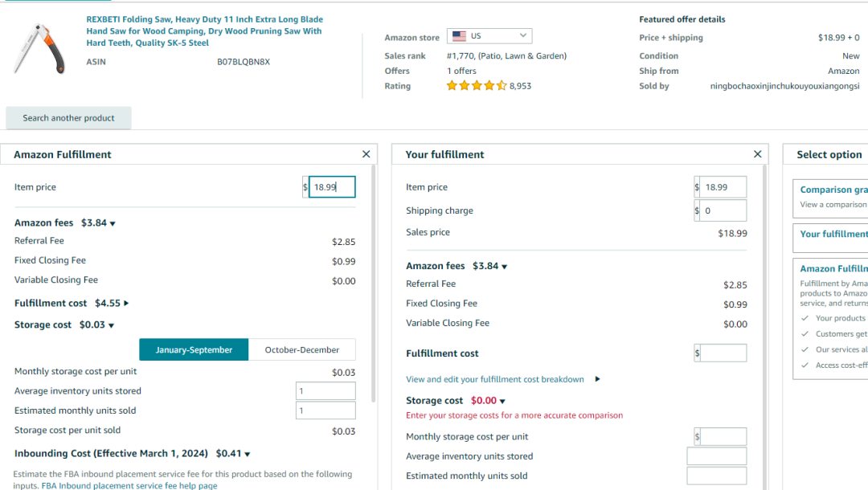
Task: Close the Your fulfillment panel
Action: click(757, 154)
